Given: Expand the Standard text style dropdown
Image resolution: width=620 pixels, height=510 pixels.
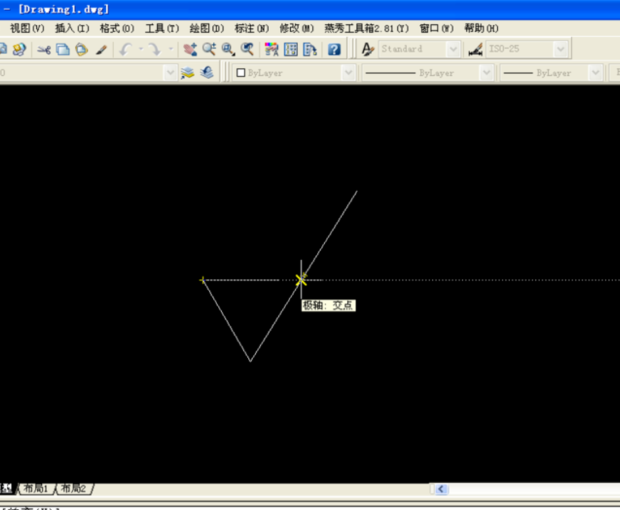Looking at the screenshot, I should 453,49.
